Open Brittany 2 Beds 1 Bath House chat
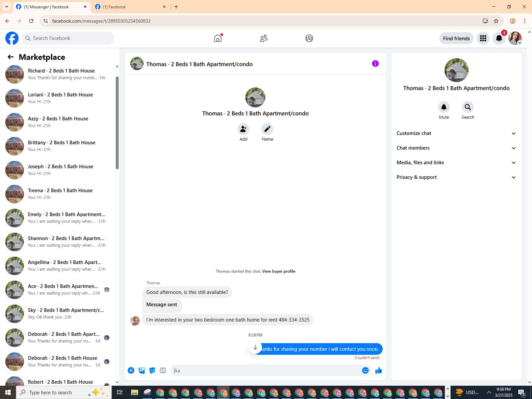This screenshot has height=399, width=532. [58, 146]
